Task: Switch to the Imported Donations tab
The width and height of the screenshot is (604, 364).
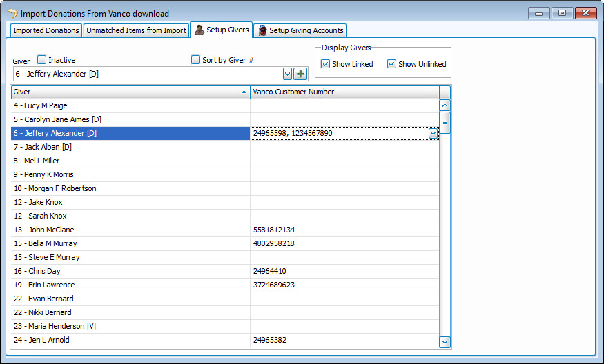Action: pos(46,30)
